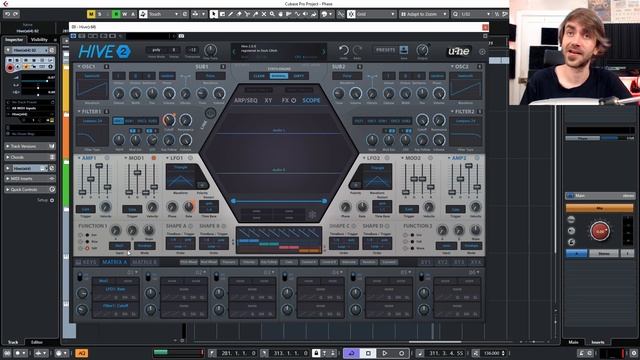Open the FILTER1 panel menu triangle

(79, 111)
